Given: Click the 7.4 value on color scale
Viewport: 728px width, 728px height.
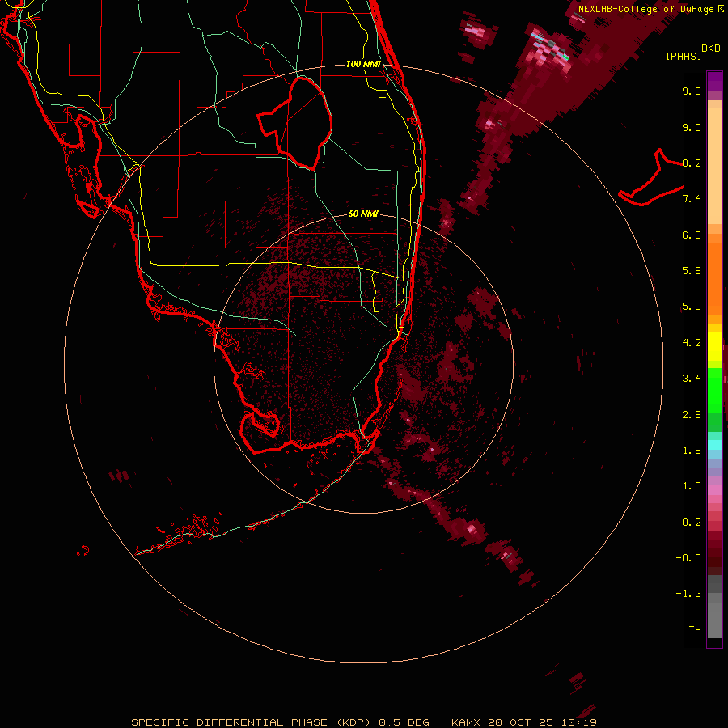Looking at the screenshot, I should 692,199.
